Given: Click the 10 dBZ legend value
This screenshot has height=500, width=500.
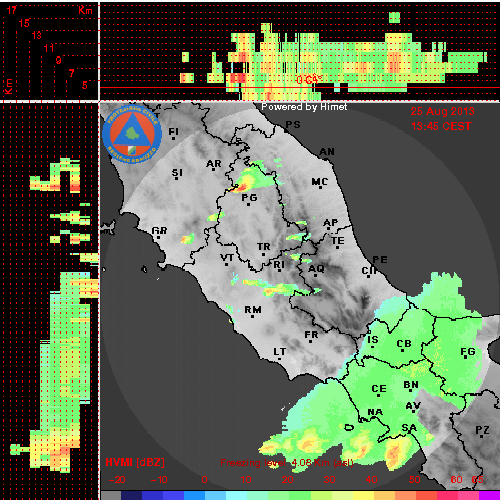Looking at the screenshot, I should click(x=246, y=480).
